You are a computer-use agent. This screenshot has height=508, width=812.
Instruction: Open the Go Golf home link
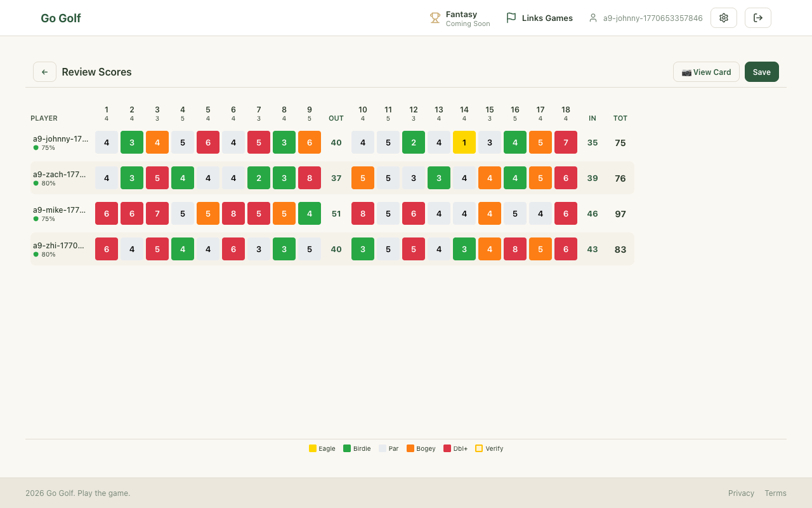[61, 18]
